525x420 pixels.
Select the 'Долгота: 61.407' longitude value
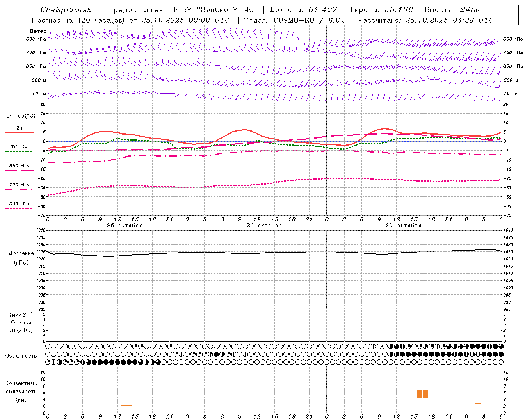click(x=303, y=10)
